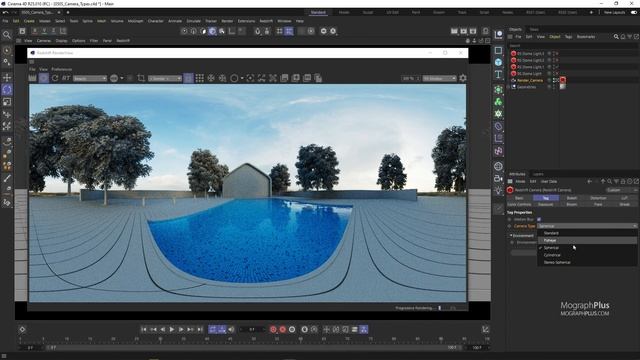Screen dimensions: 640x360
Task: Click back arrow in Attributes manager
Action: [x=589, y=182]
